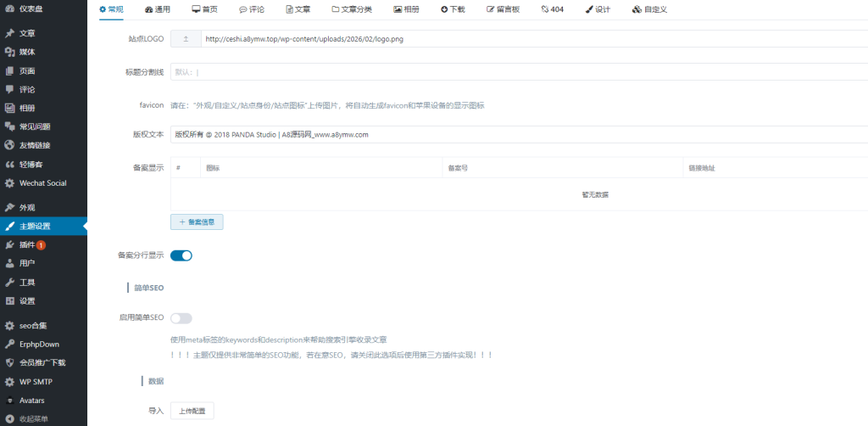Click the 简单SEO section heading
Viewport: 868px width, 426px height.
149,288
